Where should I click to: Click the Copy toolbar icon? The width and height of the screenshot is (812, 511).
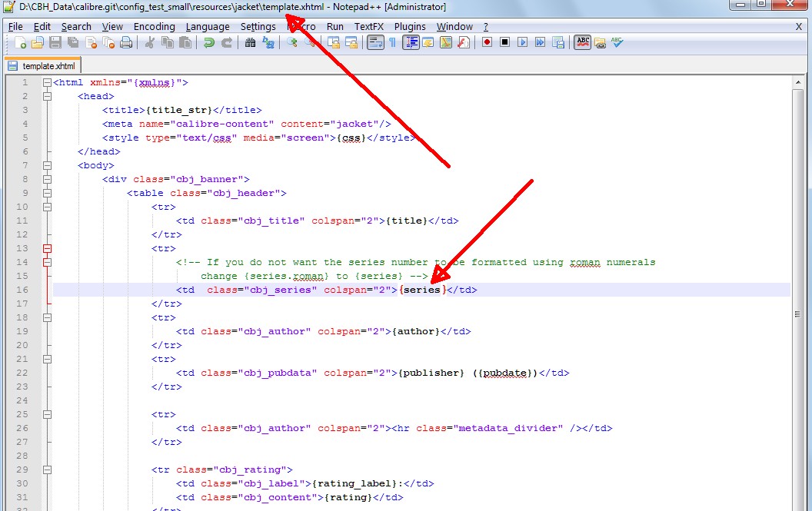168,42
